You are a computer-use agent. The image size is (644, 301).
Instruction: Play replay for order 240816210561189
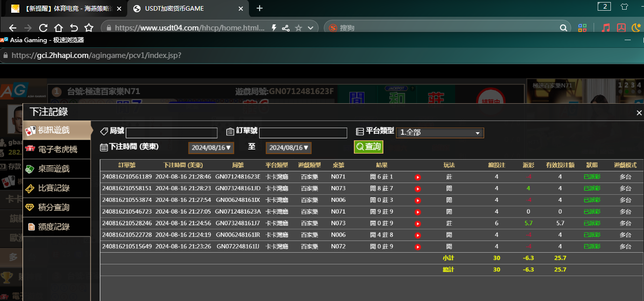[x=417, y=177]
